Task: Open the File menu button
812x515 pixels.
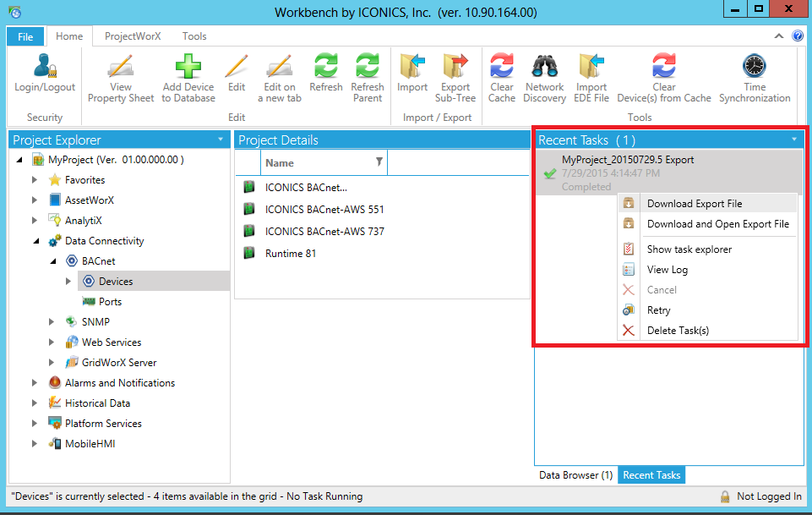Action: click(25, 37)
